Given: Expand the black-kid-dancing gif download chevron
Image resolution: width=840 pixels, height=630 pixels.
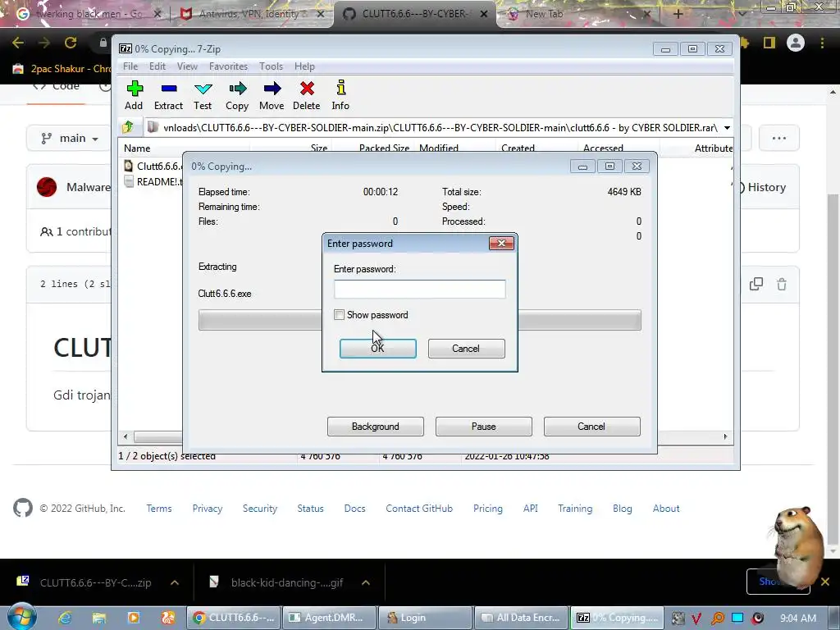Looking at the screenshot, I should click(366, 582).
